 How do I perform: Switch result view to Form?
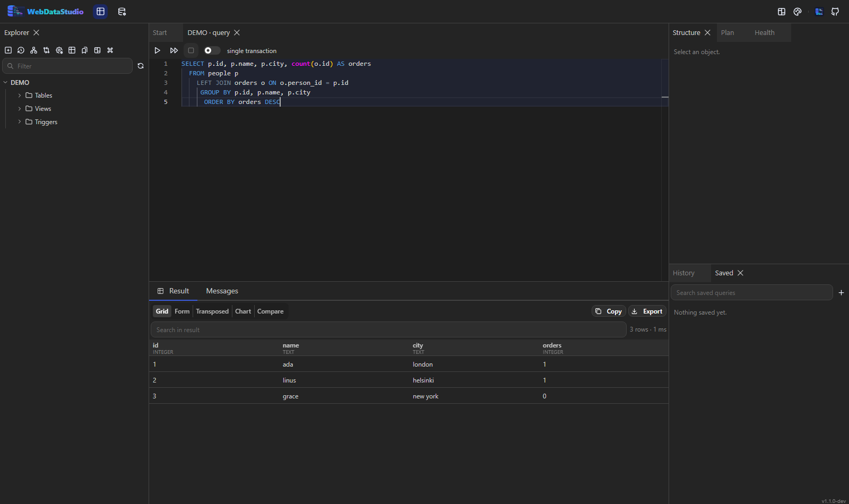click(182, 311)
